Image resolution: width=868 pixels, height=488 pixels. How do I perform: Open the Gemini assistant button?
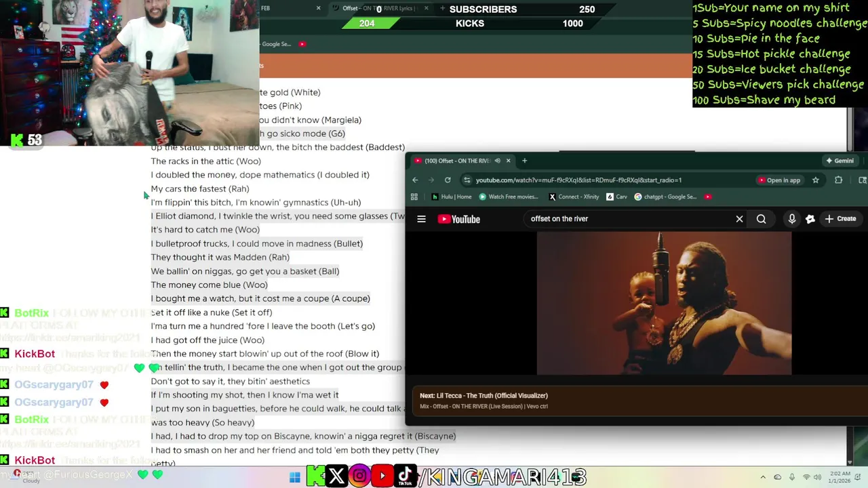point(840,161)
